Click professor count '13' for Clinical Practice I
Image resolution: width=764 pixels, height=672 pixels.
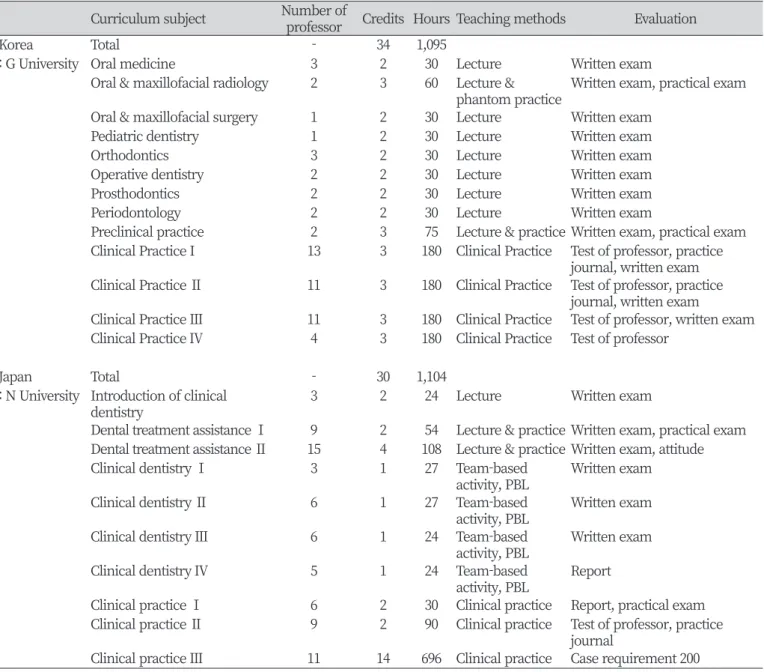point(314,251)
